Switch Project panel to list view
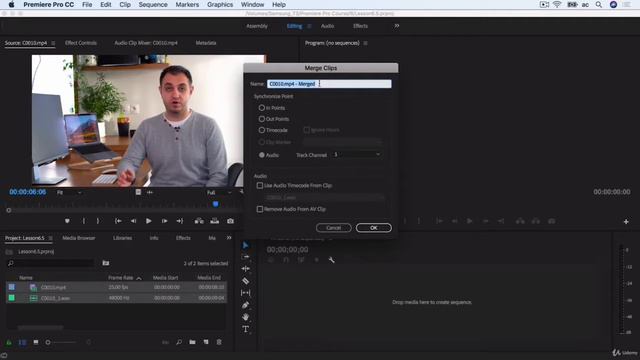 [22, 342]
